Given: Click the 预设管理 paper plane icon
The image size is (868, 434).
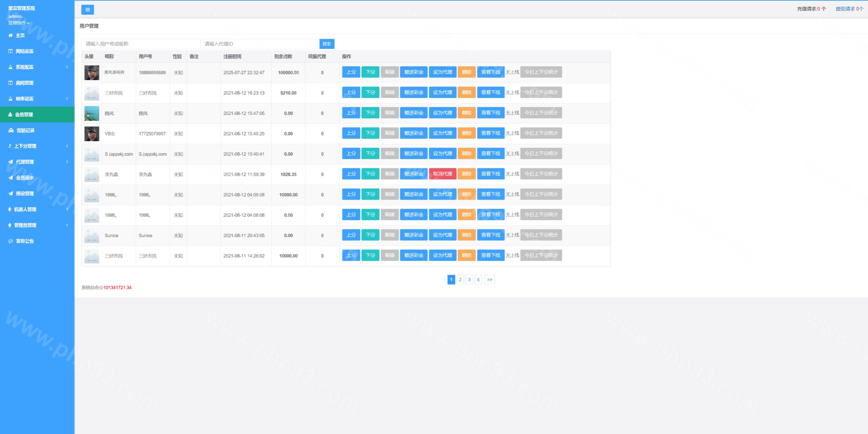Looking at the screenshot, I should 11,193.
